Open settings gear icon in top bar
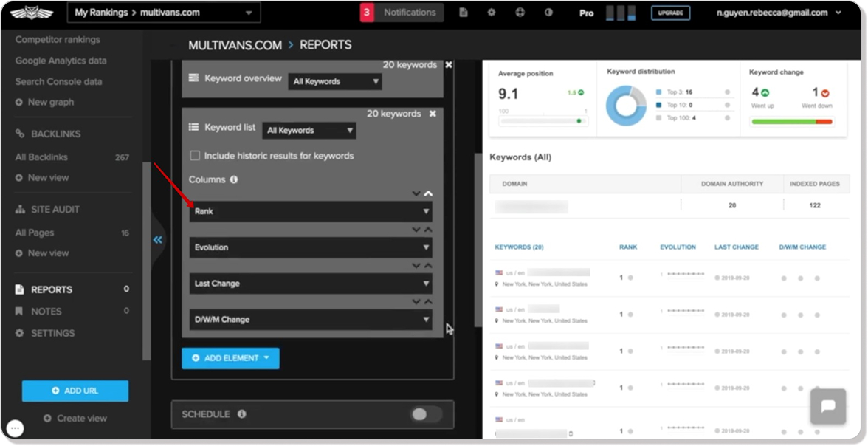This screenshot has height=446, width=868. pos(492,13)
